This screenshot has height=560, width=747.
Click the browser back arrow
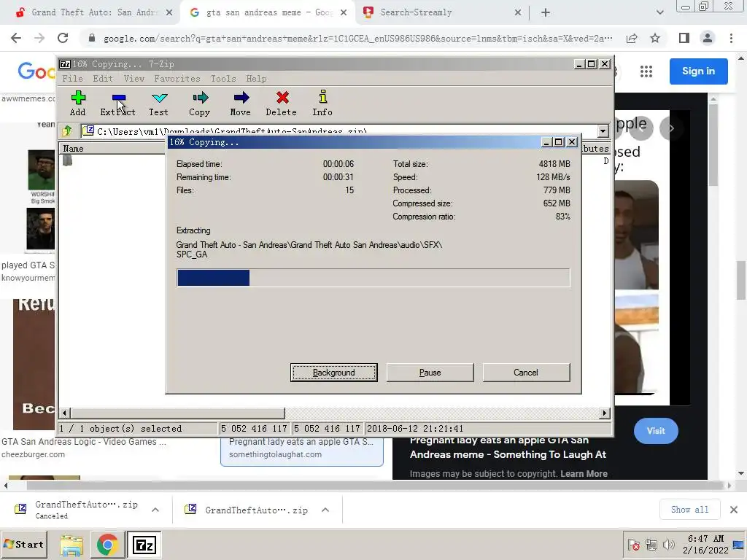[16, 38]
